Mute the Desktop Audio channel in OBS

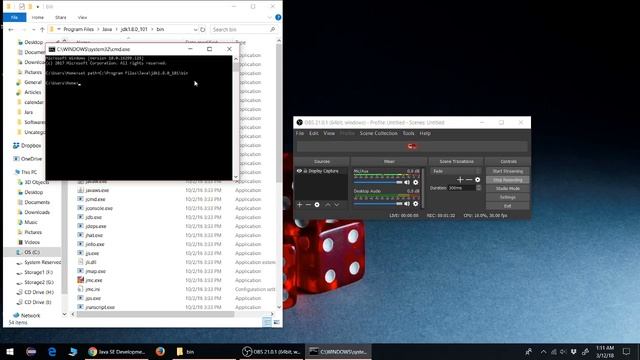point(407,203)
